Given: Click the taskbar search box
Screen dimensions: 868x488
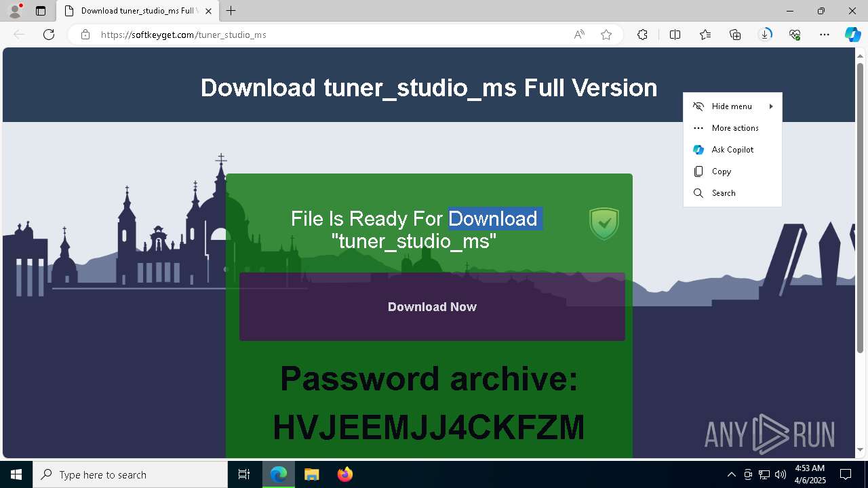Looking at the screenshot, I should tap(130, 474).
